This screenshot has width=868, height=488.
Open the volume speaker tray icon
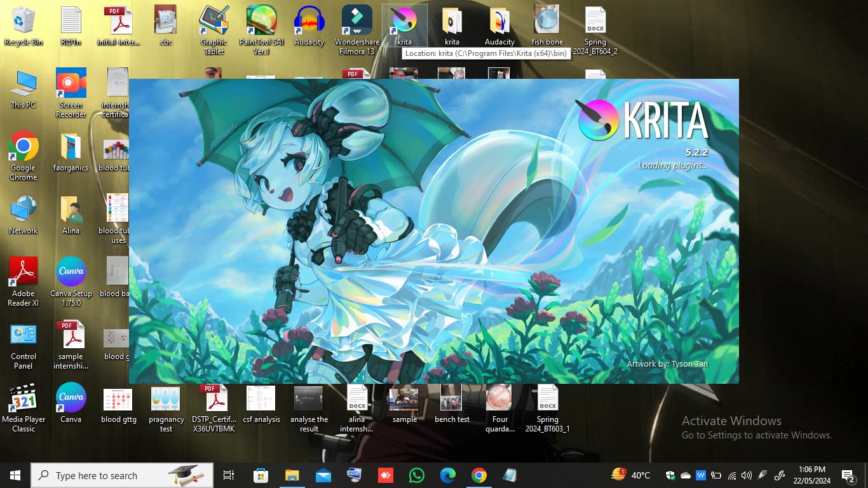click(747, 475)
